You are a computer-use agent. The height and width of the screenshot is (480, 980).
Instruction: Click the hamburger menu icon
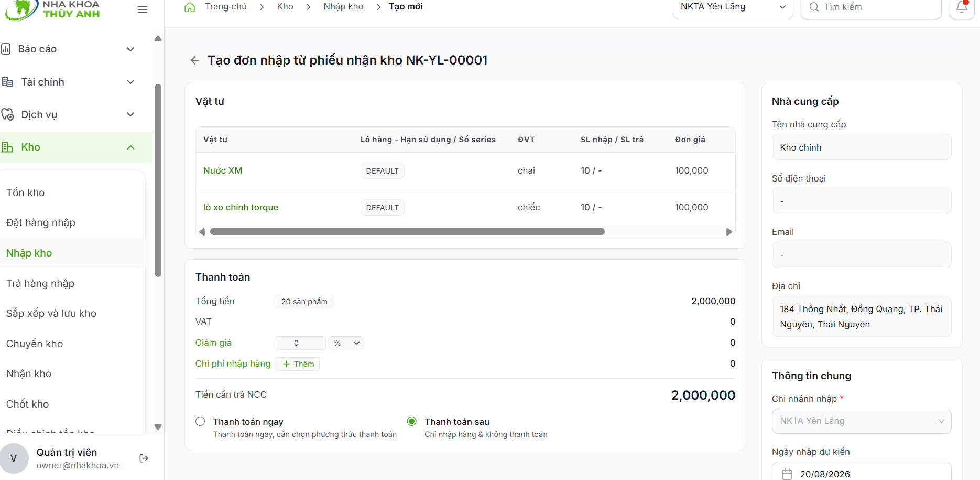[142, 9]
